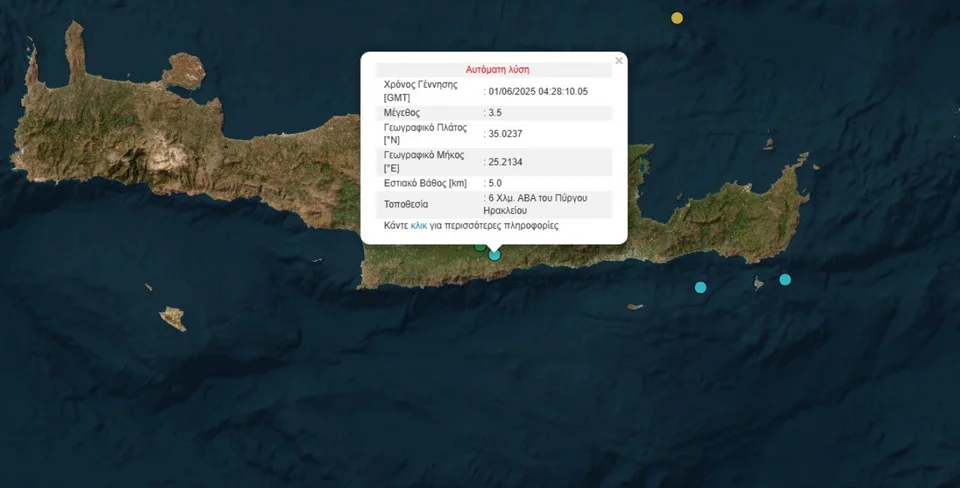Click the focal depth value 5.0
960x488 pixels.
[494, 183]
